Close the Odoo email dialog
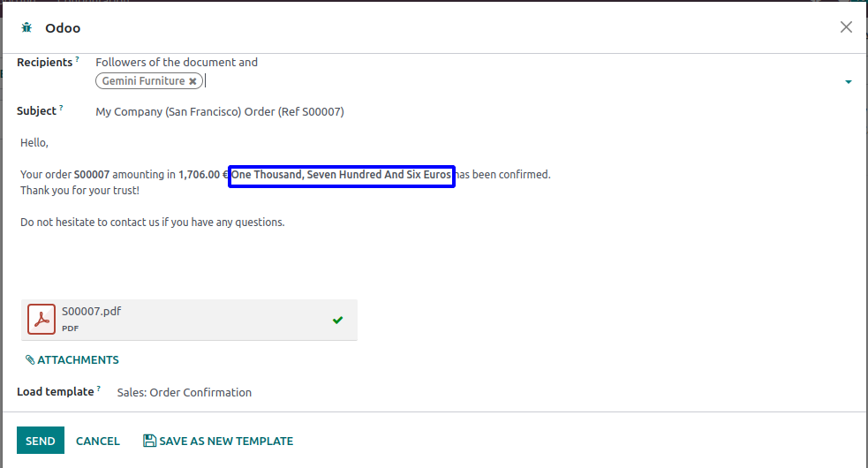The height and width of the screenshot is (468, 868). click(846, 27)
